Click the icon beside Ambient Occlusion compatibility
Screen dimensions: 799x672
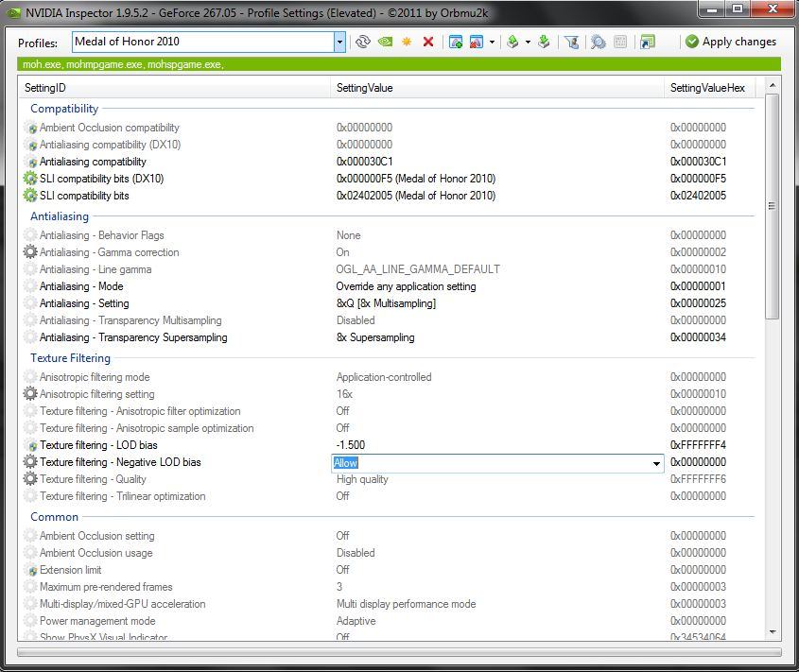tap(31, 128)
